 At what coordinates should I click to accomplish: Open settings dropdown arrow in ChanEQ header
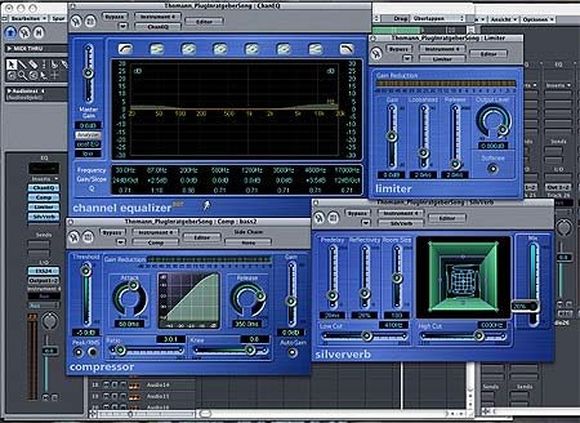coord(123,26)
